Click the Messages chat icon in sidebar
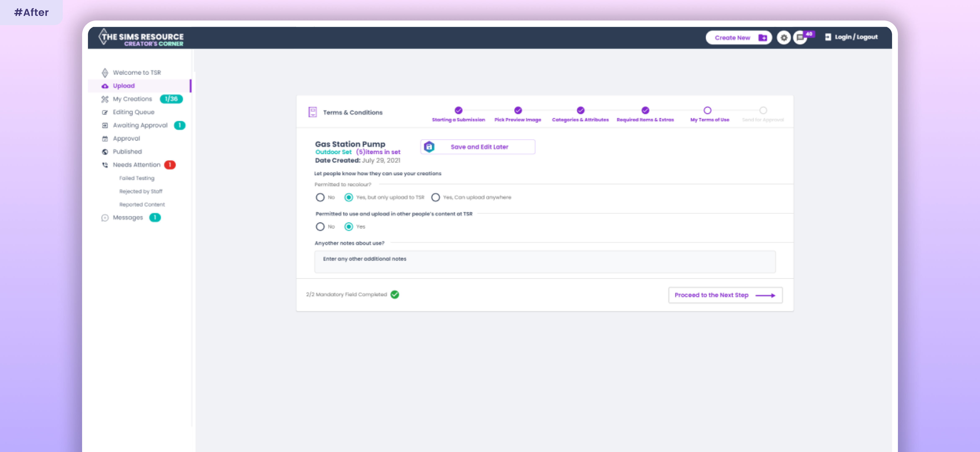The image size is (980, 452). tap(105, 218)
